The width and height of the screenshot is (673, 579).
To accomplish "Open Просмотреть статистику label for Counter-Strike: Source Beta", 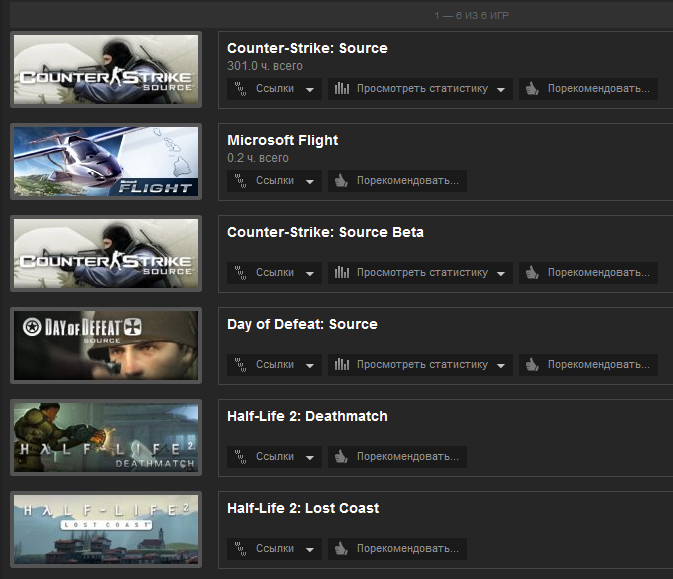I will [422, 272].
